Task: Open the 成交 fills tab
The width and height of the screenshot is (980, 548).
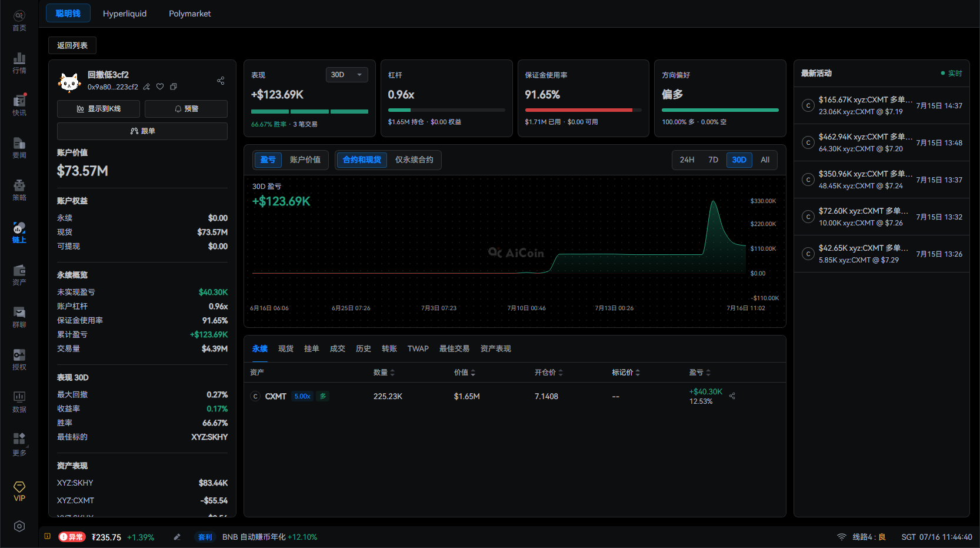Action: click(x=338, y=349)
